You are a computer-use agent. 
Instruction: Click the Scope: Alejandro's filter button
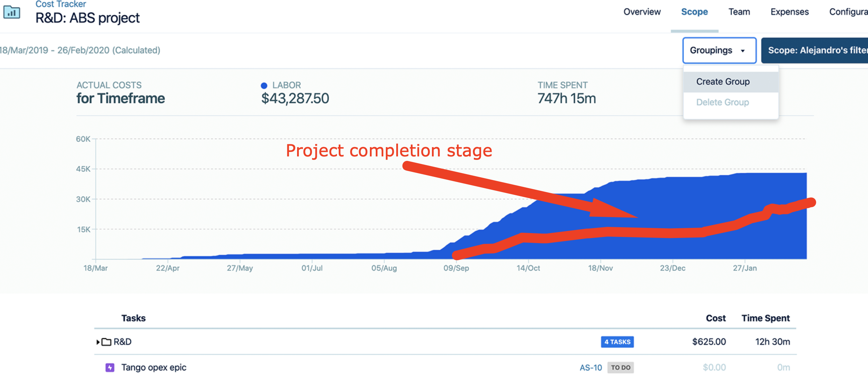point(817,51)
